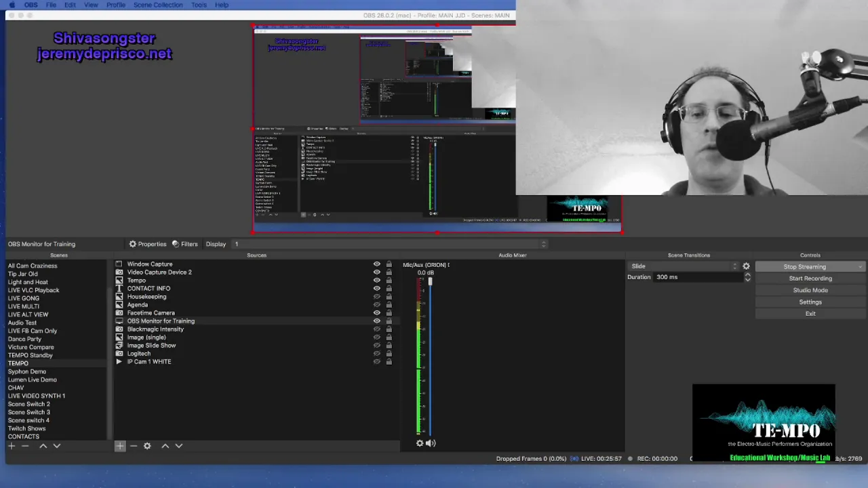Screen dimensions: 868x488
Task: Toggle lock on Video Capture Device 2
Action: click(389, 272)
